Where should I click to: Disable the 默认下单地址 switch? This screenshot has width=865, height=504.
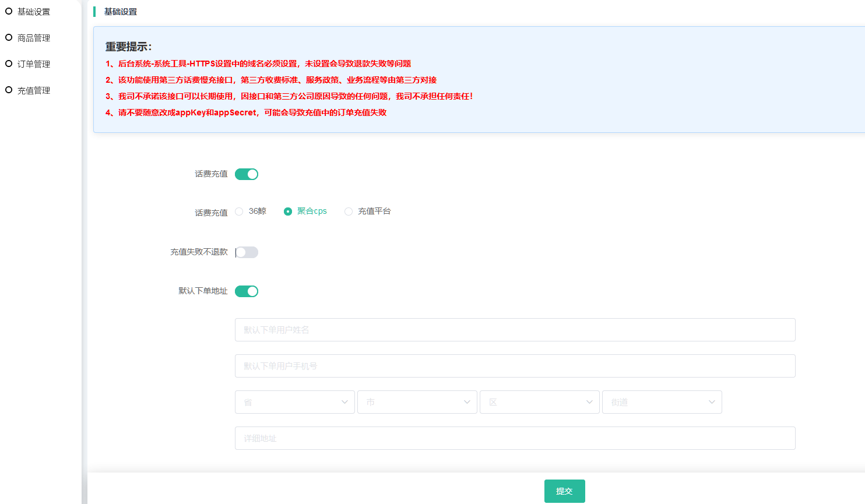pos(246,291)
